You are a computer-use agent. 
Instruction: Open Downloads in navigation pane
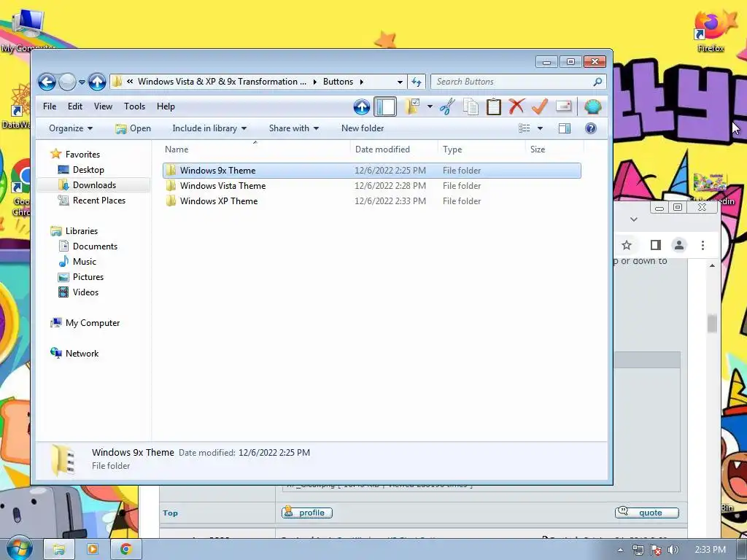click(x=94, y=184)
